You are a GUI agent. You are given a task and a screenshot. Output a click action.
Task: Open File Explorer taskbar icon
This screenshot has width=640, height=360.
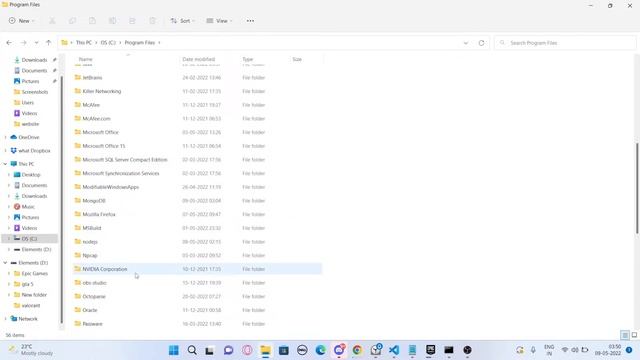pos(265,350)
